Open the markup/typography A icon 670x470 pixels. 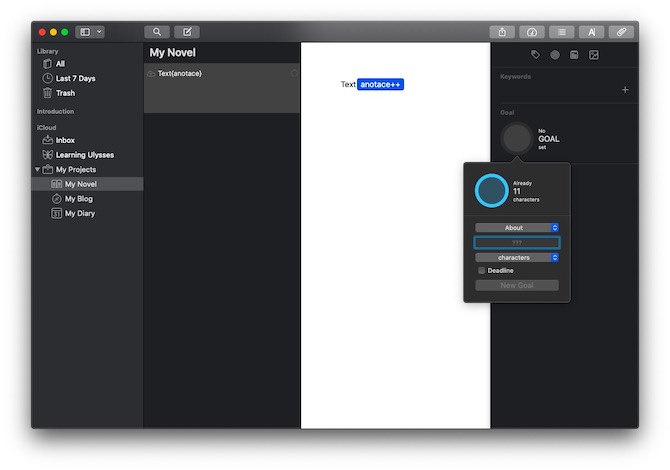591,32
